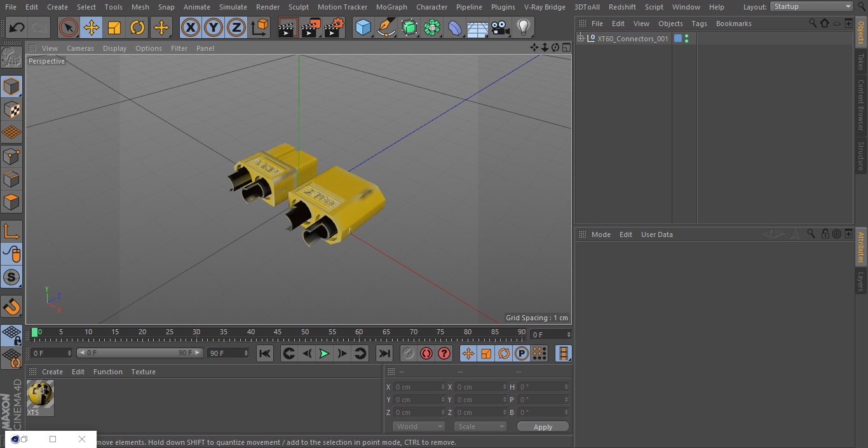Switch to Polygons mode
Viewport: 868px width, 448px height.
point(11,202)
